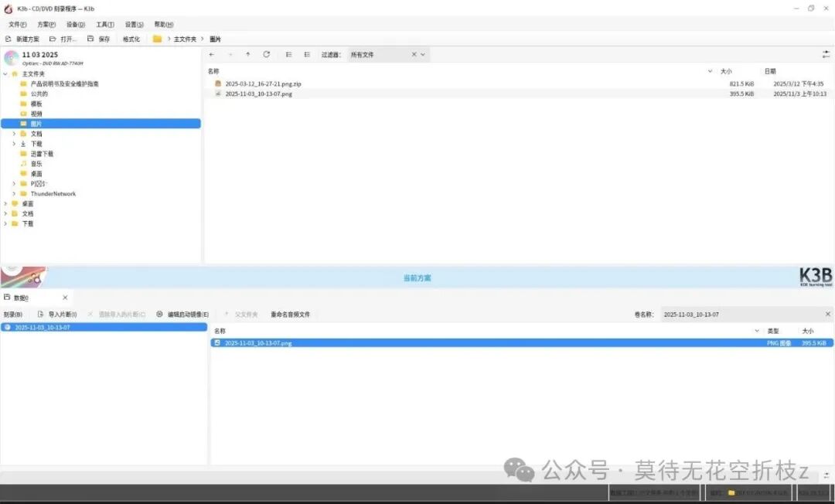This screenshot has height=504, width=835.
Task: Click the Save (保存) toolbar button
Action: tap(98, 39)
